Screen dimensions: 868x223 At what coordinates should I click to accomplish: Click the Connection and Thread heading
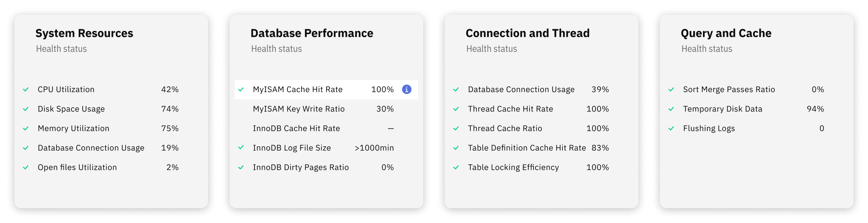(x=527, y=33)
